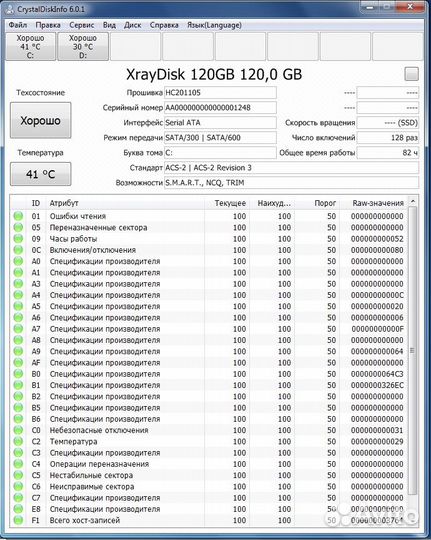Click green status icon for attribute B6
431x540 pixels.
point(18,419)
